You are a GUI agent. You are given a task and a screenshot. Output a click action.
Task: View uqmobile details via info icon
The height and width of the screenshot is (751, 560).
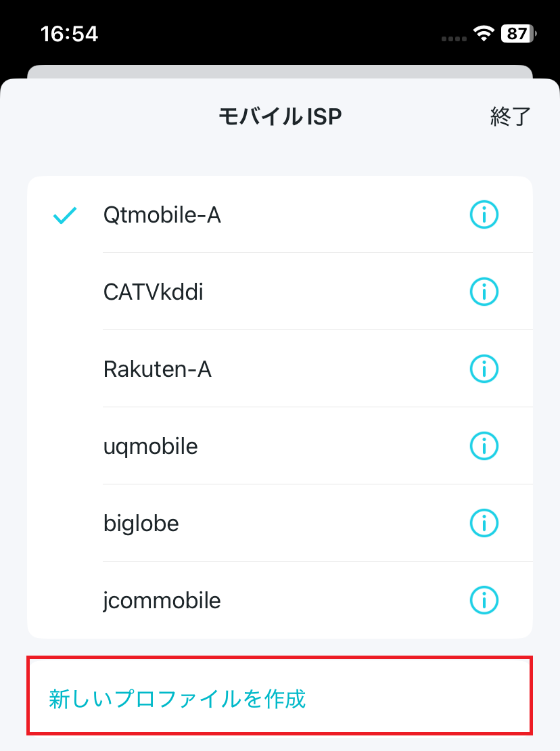point(484,446)
